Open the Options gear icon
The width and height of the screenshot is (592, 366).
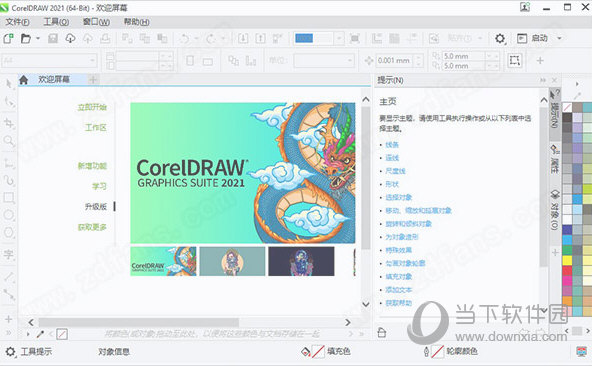[500, 39]
